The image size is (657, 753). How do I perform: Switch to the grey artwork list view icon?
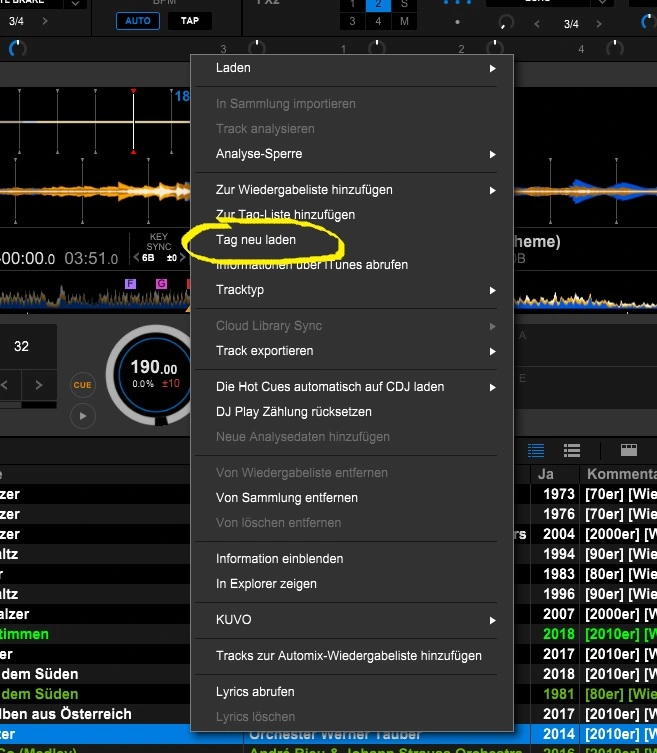[x=572, y=451]
